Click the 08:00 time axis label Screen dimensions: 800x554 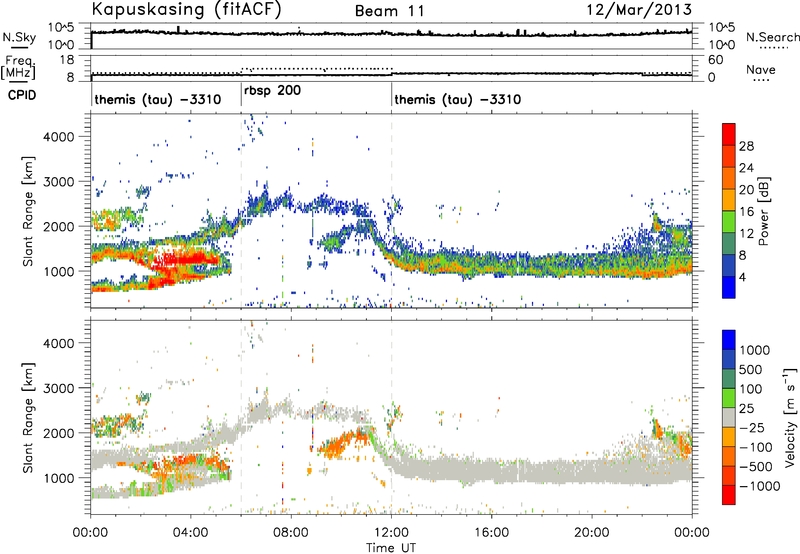click(x=291, y=533)
